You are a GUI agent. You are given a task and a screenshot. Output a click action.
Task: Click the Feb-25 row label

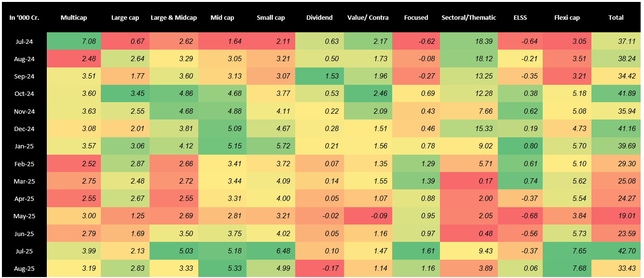click(24, 164)
